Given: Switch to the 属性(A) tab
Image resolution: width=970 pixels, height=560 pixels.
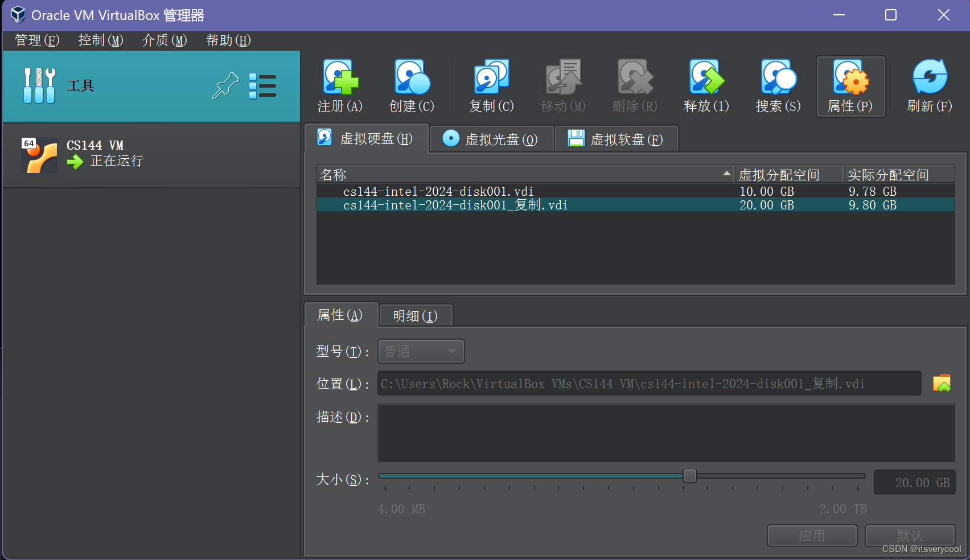Looking at the screenshot, I should (341, 315).
